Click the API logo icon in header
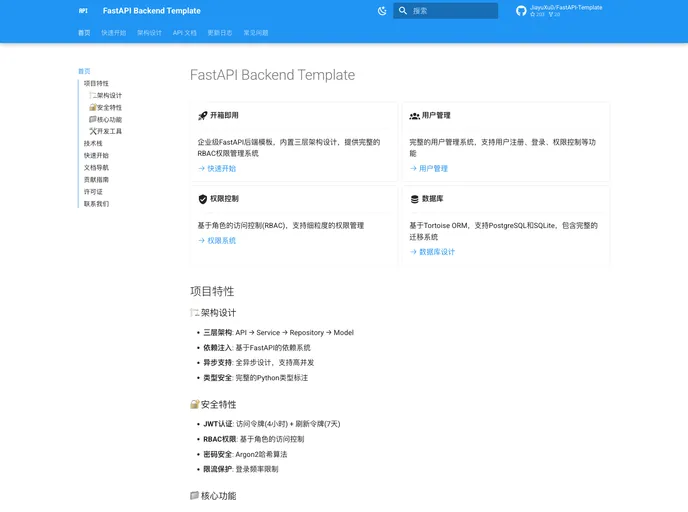Viewport: 688px width, 512px height. (83, 11)
